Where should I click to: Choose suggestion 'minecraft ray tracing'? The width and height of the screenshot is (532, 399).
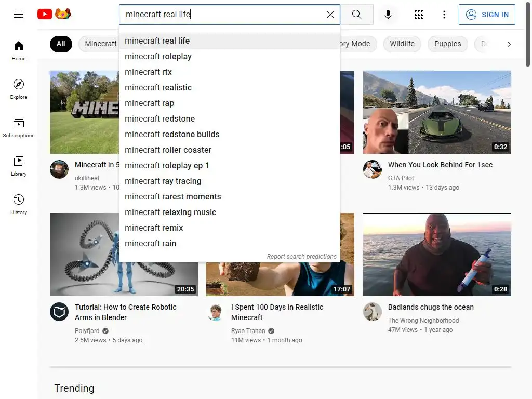click(x=229, y=181)
